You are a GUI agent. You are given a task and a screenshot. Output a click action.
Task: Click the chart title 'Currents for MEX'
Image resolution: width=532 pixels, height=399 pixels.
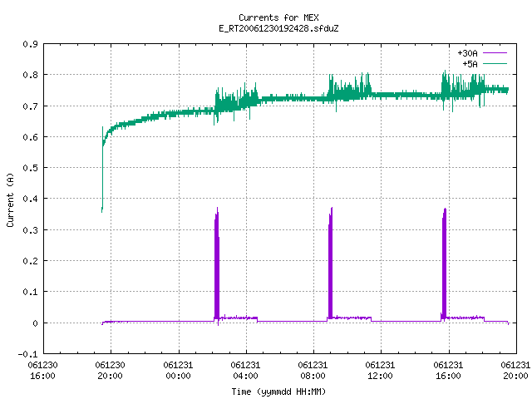278,17
